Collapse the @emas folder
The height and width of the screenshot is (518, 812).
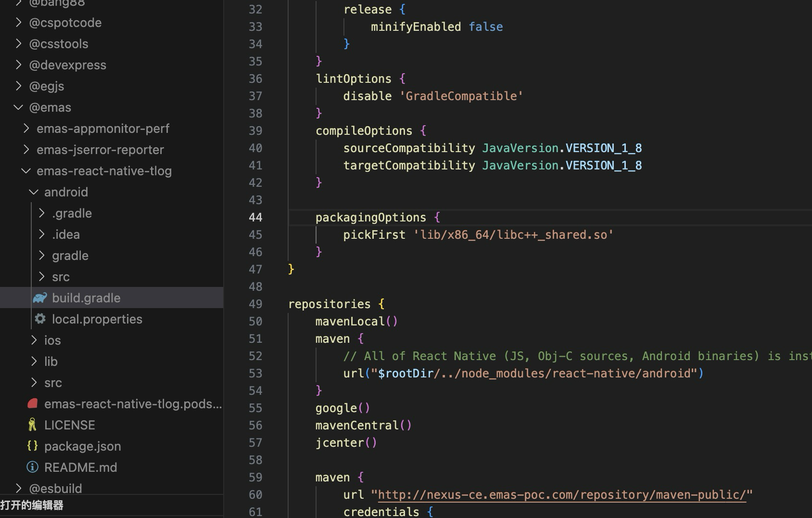point(18,107)
